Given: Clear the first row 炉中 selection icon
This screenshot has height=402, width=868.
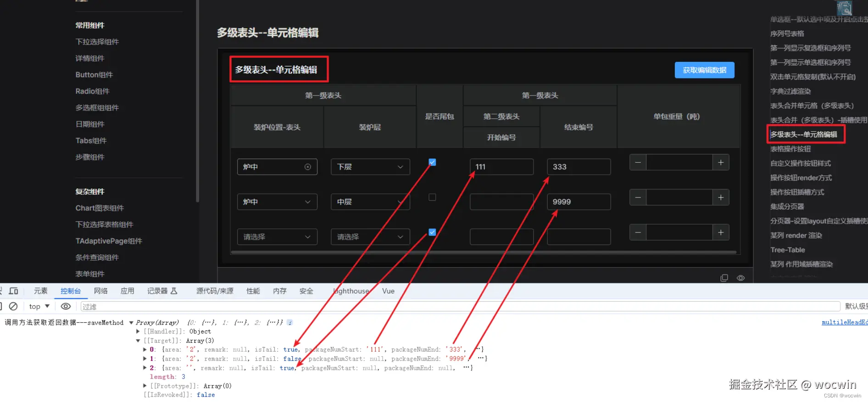Looking at the screenshot, I should [308, 167].
